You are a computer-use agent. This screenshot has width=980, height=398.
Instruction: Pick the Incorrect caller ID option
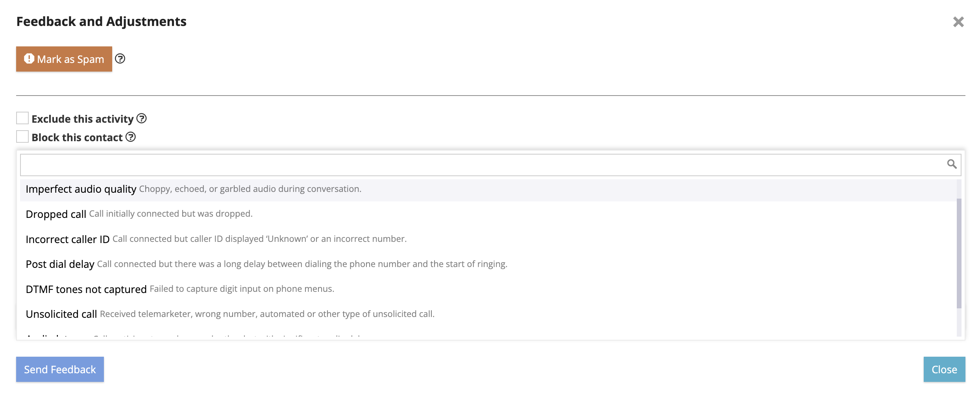coord(68,239)
